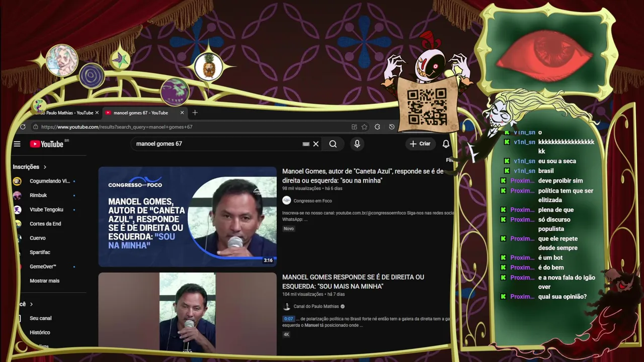
Task: Close the manoel gomes 67 tab
Action: [x=182, y=113]
